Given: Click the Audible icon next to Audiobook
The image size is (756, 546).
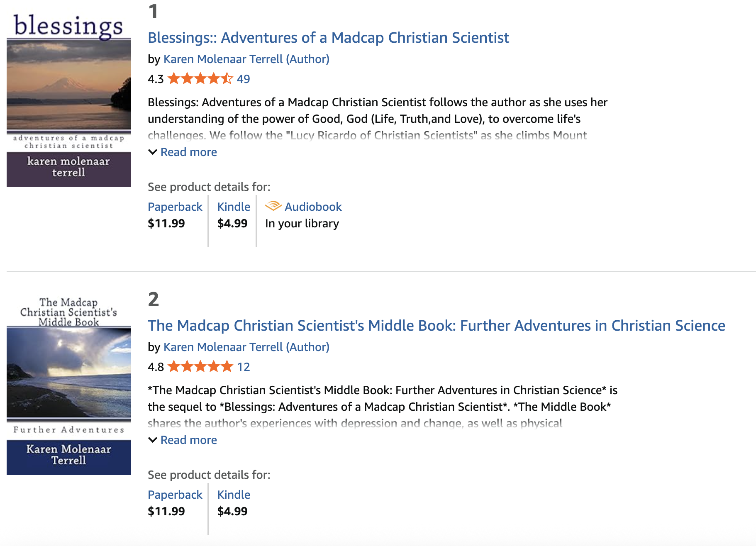Looking at the screenshot, I should tap(273, 206).
